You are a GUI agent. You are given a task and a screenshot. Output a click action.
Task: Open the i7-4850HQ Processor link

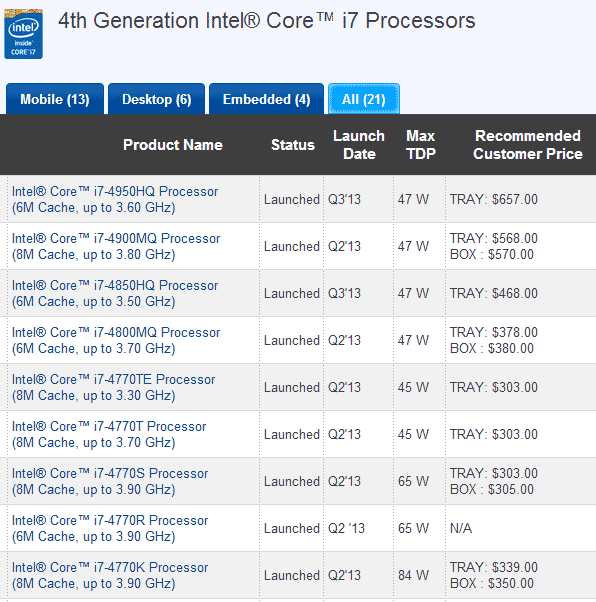point(115,293)
